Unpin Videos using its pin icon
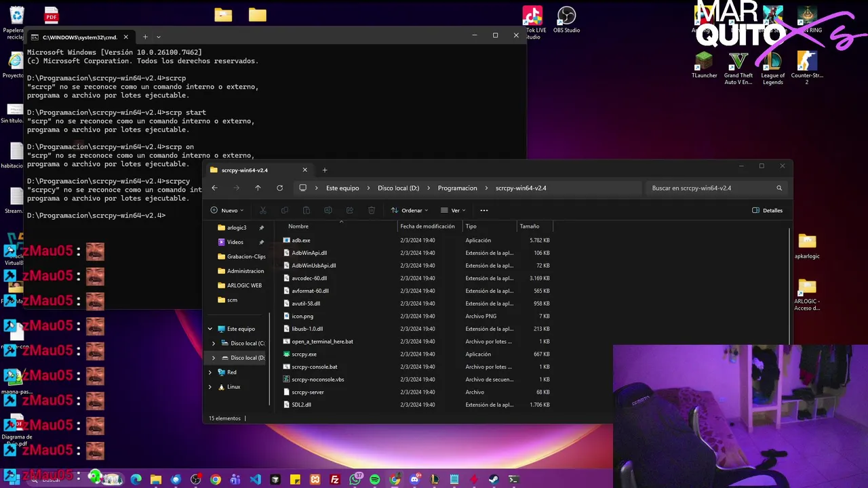Viewport: 868px width, 488px height. pyautogui.click(x=262, y=242)
